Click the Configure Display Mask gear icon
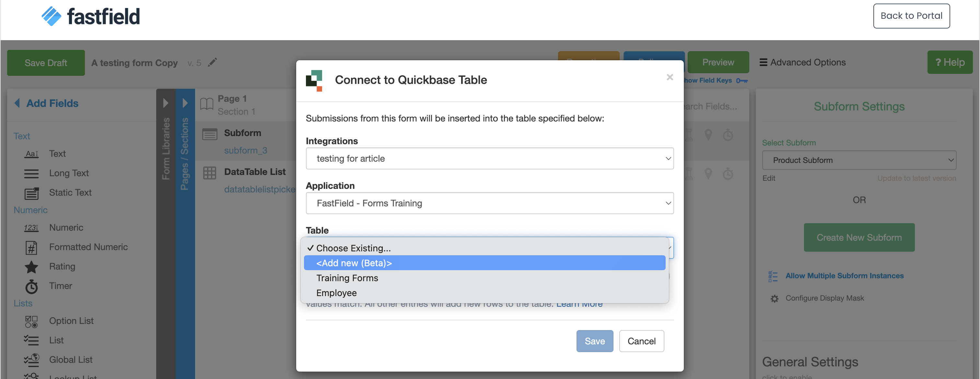Screen dimensions: 980x379 [x=774, y=298]
